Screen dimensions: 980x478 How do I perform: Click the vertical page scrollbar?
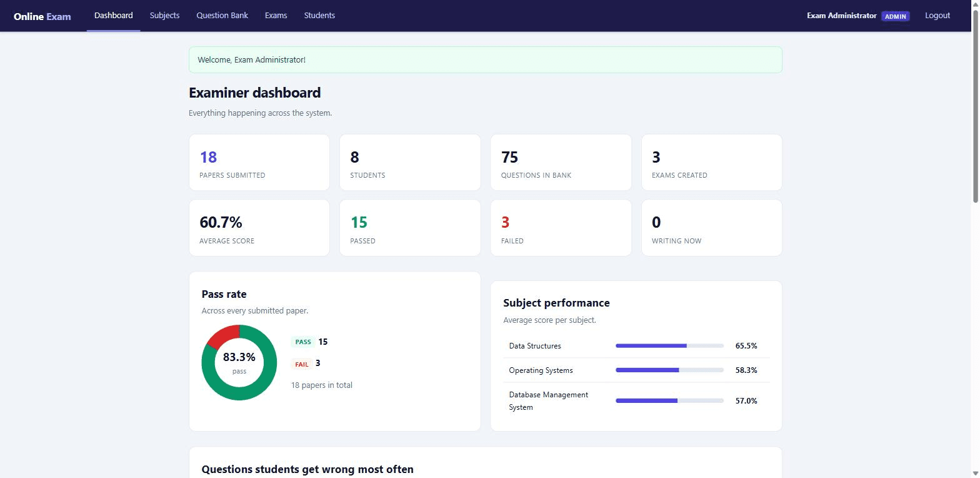[975, 106]
